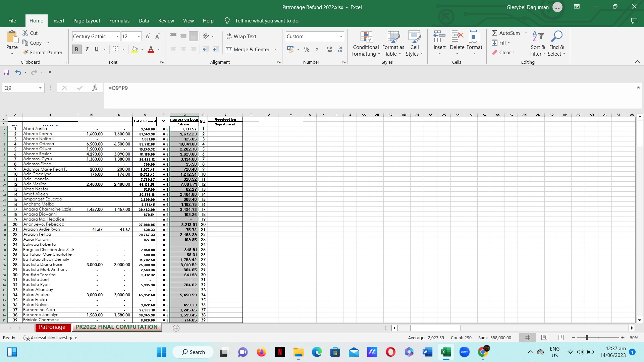Toggle Wrap Text on selected cells
Screen dimensions: 644x362
241,36
